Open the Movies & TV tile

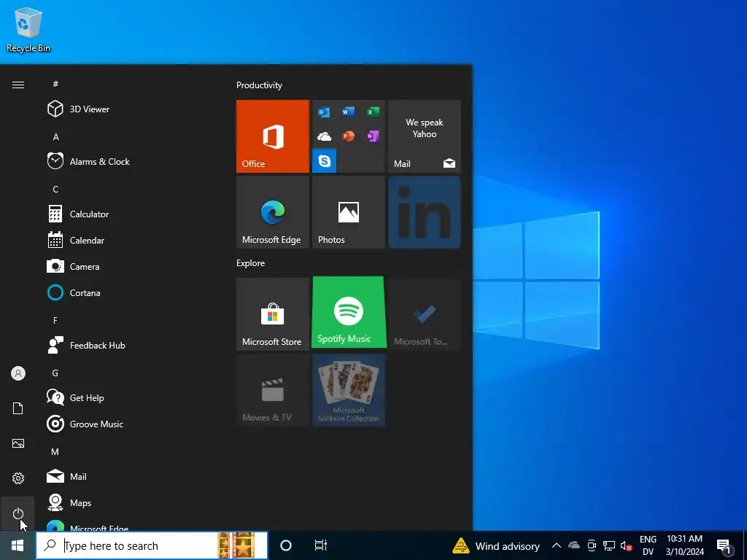coord(273,391)
